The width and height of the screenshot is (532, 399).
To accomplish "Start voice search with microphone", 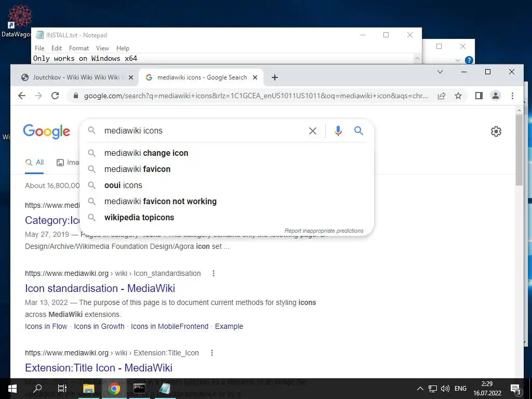I will (338, 131).
